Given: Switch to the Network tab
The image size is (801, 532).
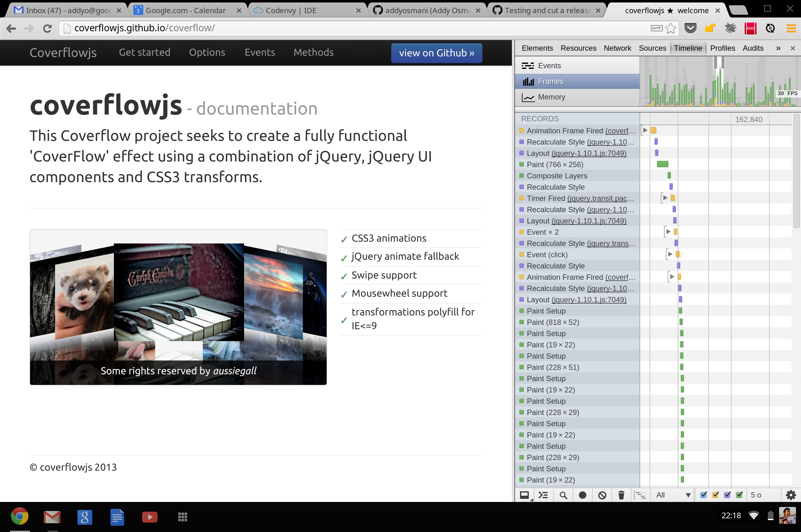Looking at the screenshot, I should click(617, 48).
